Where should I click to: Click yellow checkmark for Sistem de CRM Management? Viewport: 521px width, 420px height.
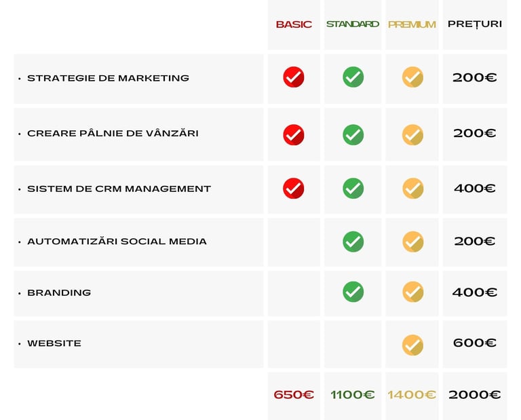(x=412, y=188)
